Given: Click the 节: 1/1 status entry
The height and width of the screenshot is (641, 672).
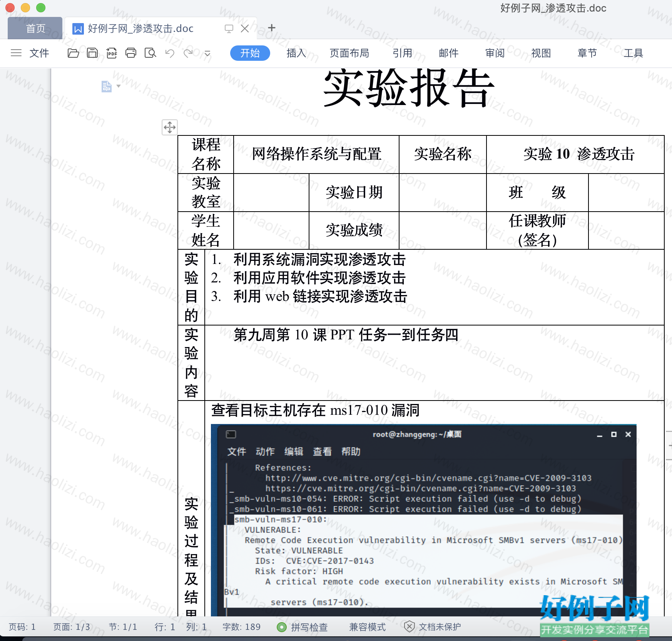Looking at the screenshot, I should click(x=123, y=627).
